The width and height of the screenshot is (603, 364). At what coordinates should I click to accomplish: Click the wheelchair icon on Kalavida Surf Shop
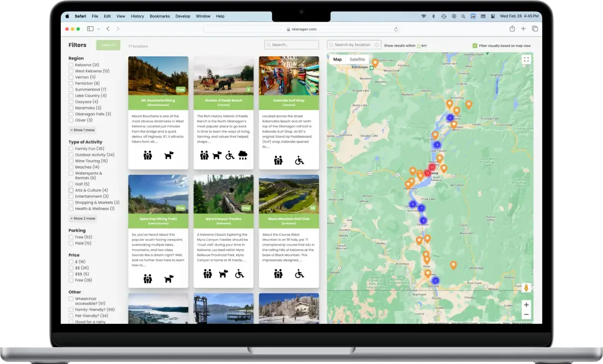click(x=299, y=160)
